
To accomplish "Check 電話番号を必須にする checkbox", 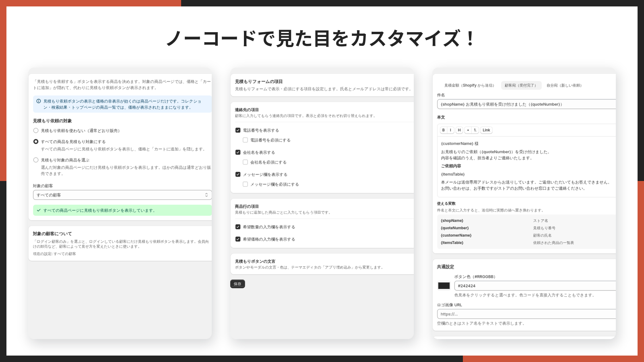I will pos(245,140).
